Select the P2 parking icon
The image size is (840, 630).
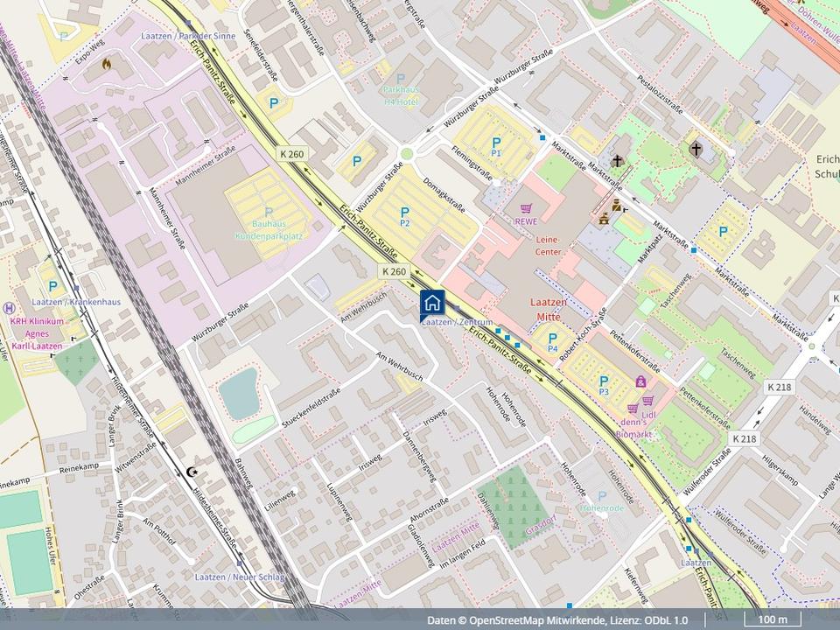tap(404, 213)
